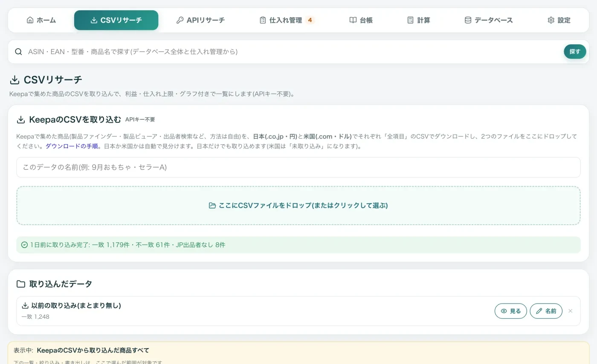Viewport: 597px width, 364px height.
Task: Click the magnifier icon in the search bar
Action: point(18,52)
